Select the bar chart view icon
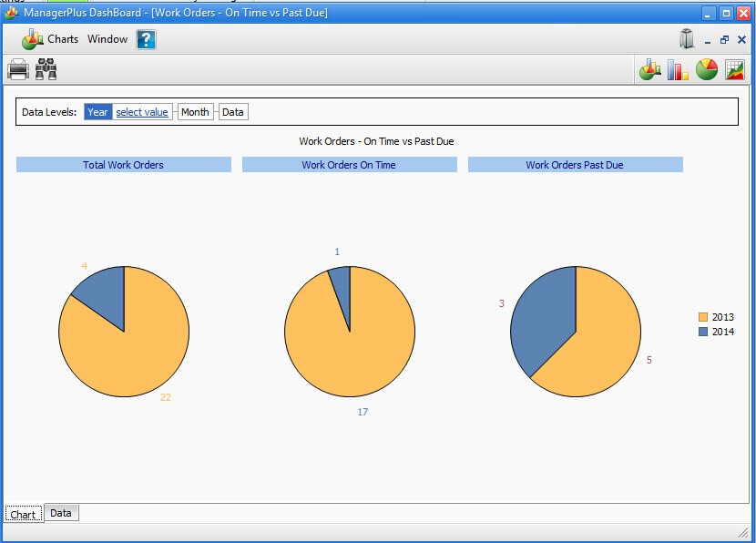This screenshot has width=756, height=543. coord(678,70)
